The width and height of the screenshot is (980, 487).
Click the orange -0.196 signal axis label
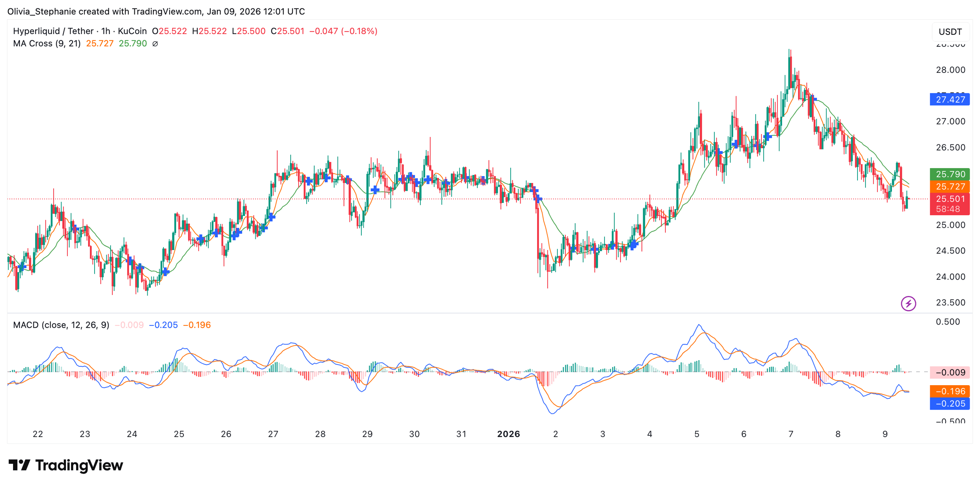(949, 391)
